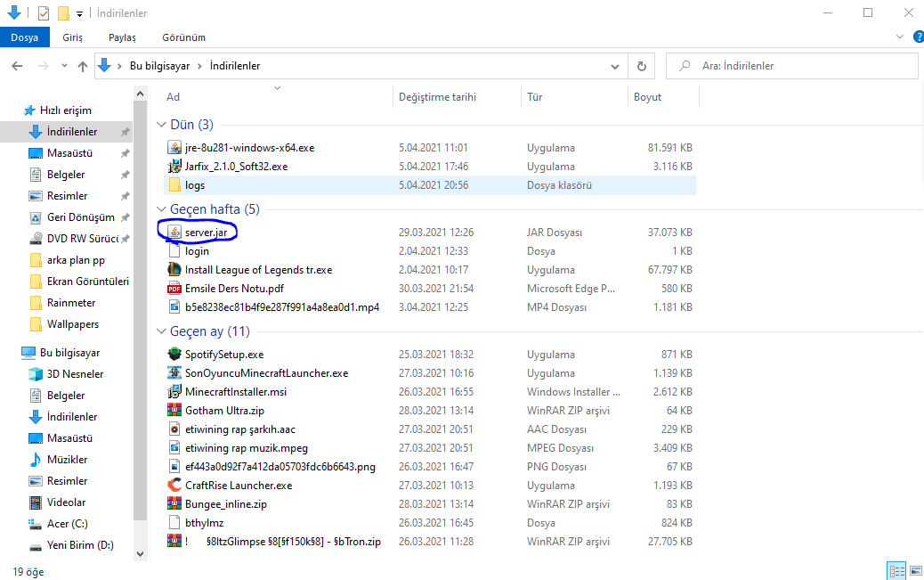Click the CraftRise Launcher.exe icon

[x=174, y=486]
